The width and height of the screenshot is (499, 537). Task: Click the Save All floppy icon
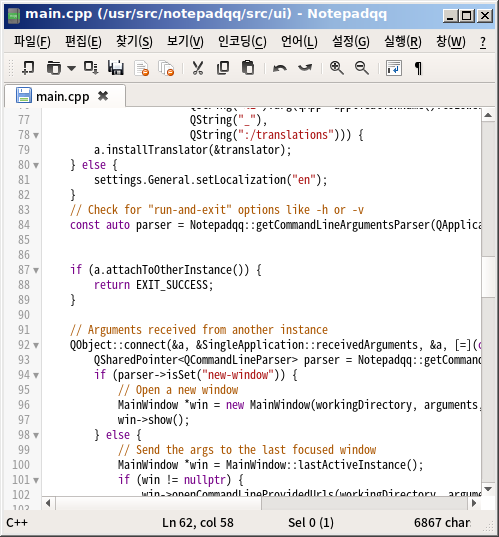pos(116,67)
